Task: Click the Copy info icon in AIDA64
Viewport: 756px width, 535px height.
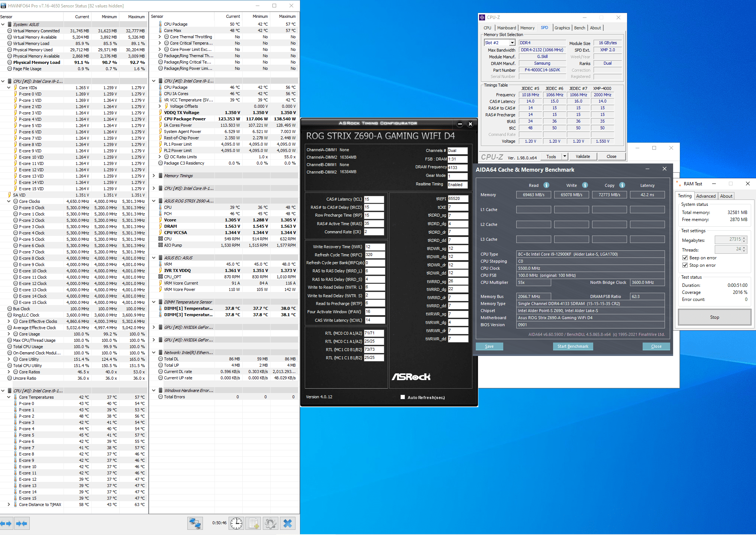Action: [622, 185]
